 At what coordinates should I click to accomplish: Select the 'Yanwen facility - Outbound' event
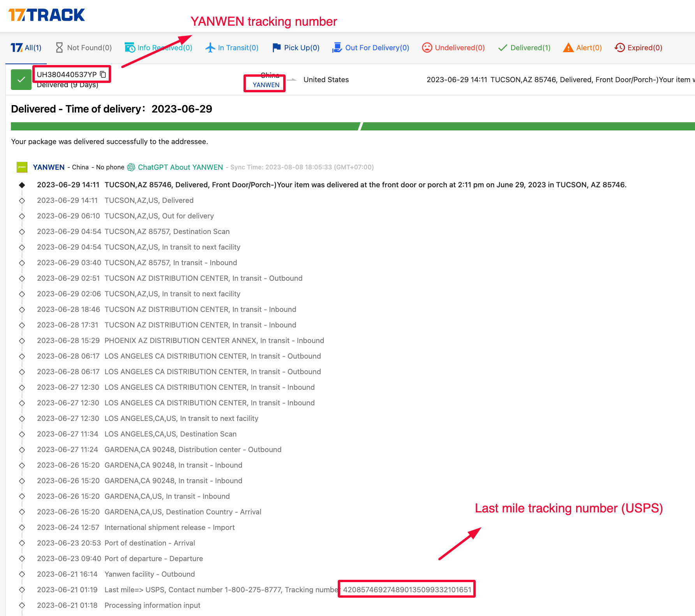click(x=116, y=574)
